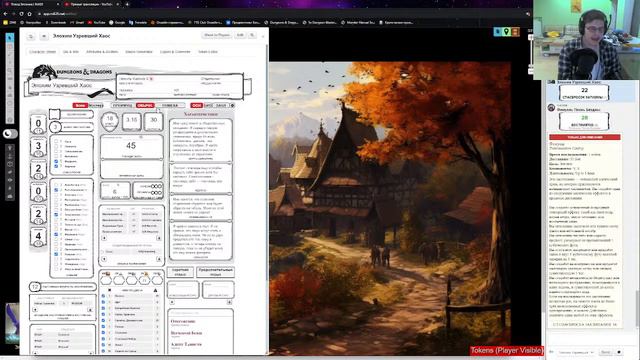Click the icon right of the chat Send button

(x=619, y=352)
